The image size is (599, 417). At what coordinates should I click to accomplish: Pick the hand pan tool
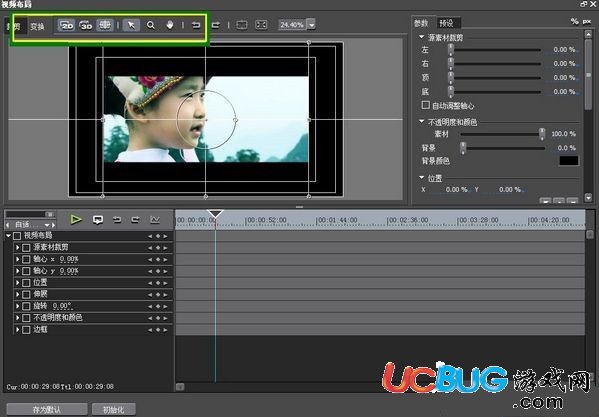(x=170, y=25)
